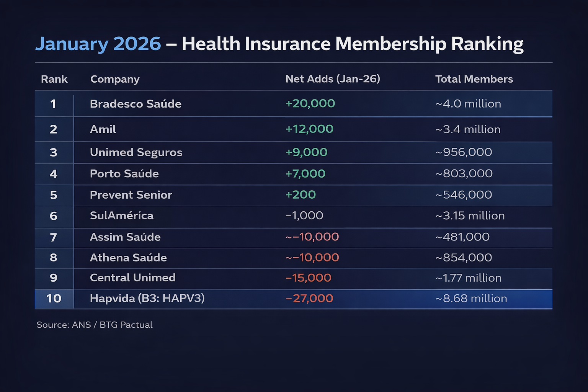Select Amil's "+12,000" net adds value
Image resolution: width=588 pixels, height=392 pixels.
pos(309,129)
